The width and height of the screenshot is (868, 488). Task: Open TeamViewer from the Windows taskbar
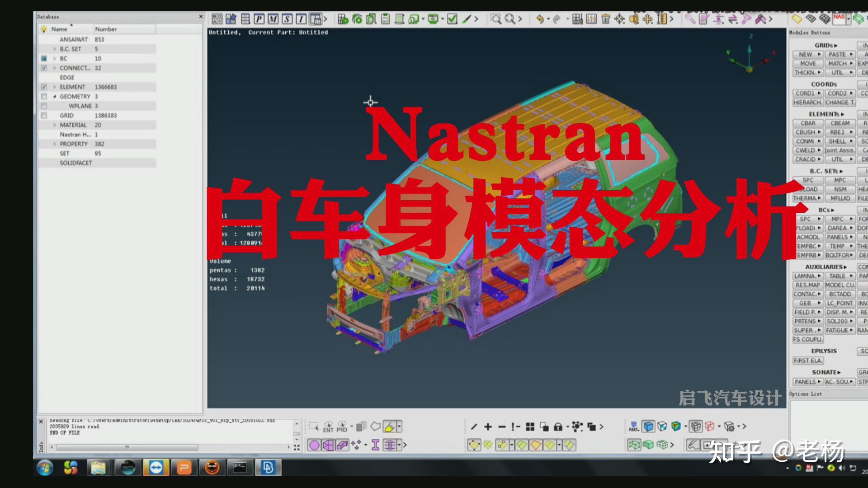(x=156, y=468)
